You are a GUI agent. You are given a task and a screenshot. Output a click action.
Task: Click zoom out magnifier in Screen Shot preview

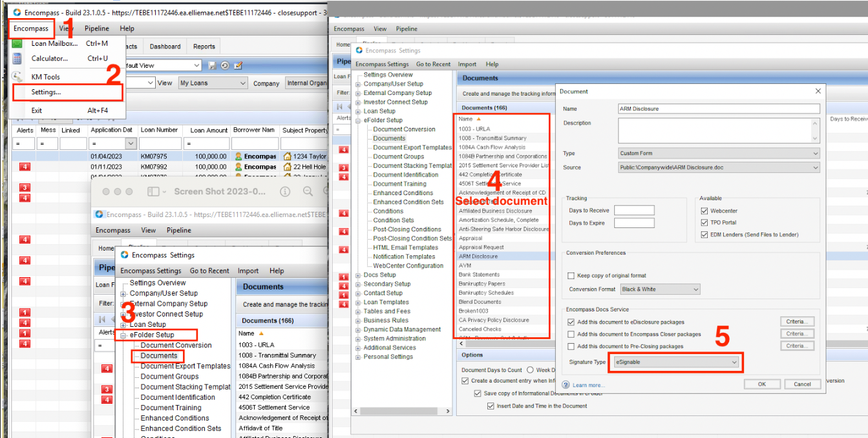pyautogui.click(x=308, y=192)
